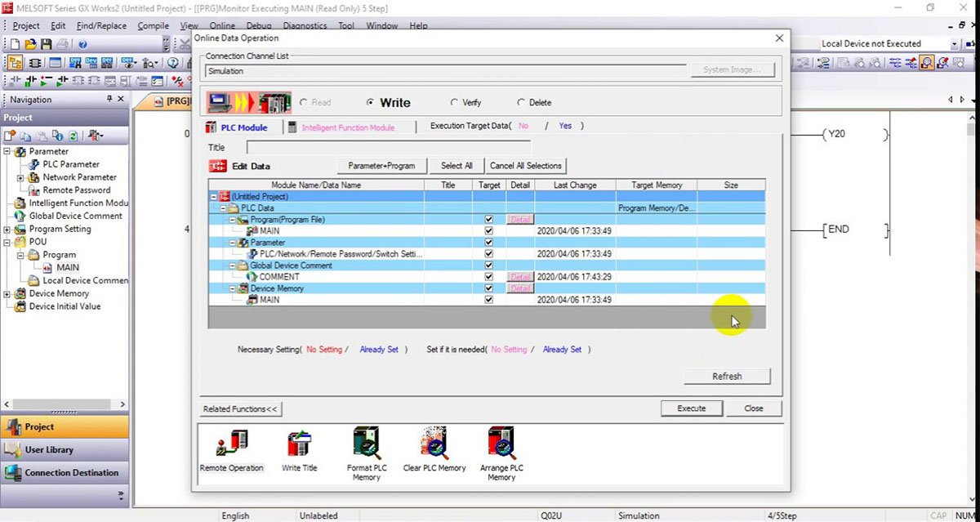Screen dimensions: 980x522
Task: Pin the Navigation panel
Action: click(x=110, y=99)
